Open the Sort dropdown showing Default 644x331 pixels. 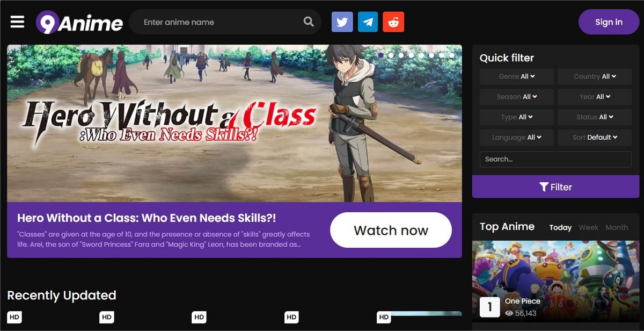[x=595, y=137]
